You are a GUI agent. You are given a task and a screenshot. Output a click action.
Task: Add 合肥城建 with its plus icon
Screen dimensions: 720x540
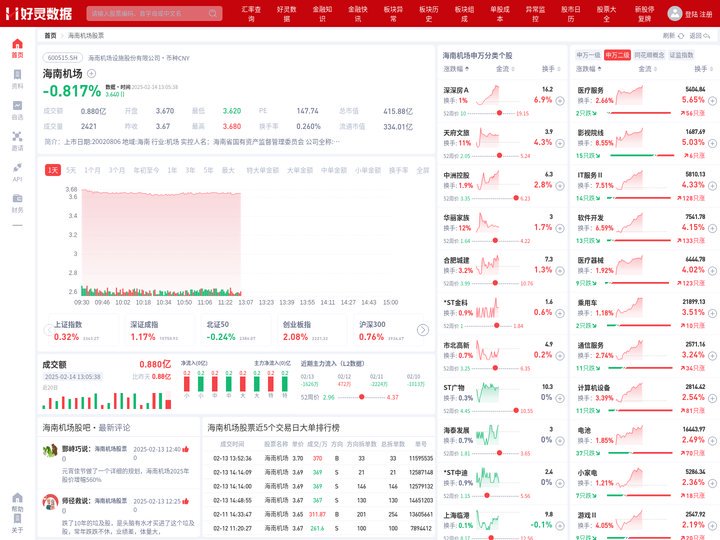pos(560,271)
